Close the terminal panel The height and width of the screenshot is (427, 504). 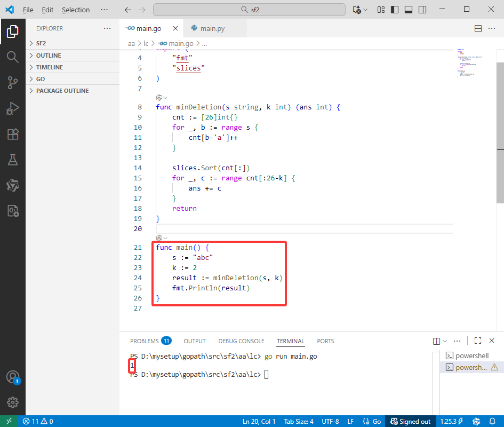pyautogui.click(x=492, y=341)
